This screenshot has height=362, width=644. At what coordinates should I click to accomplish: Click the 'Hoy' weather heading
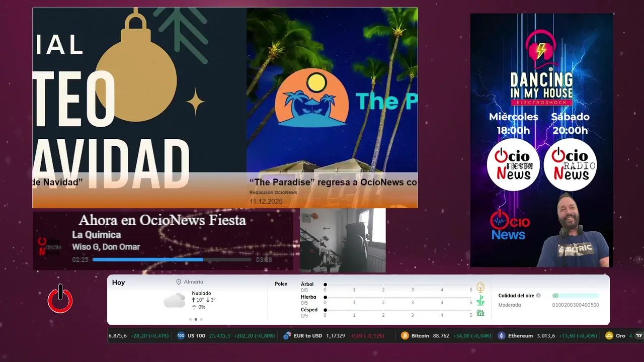tap(118, 283)
